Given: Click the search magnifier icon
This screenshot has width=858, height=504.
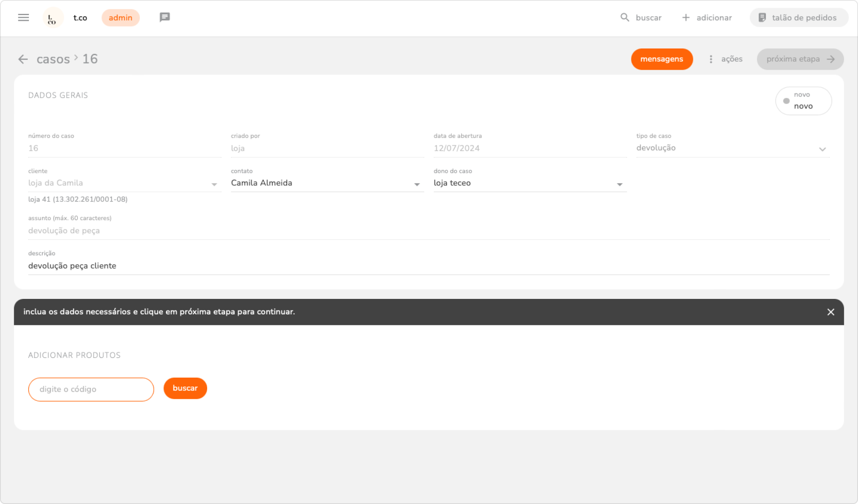Looking at the screenshot, I should click(624, 18).
